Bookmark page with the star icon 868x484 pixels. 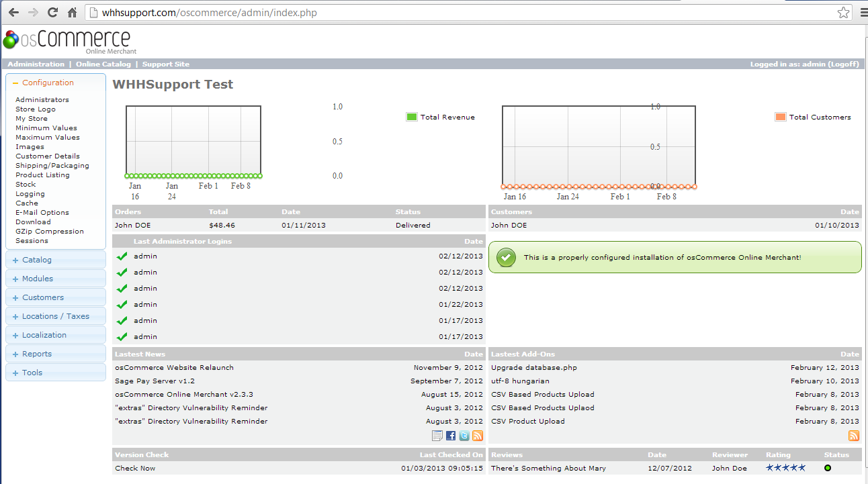(843, 13)
